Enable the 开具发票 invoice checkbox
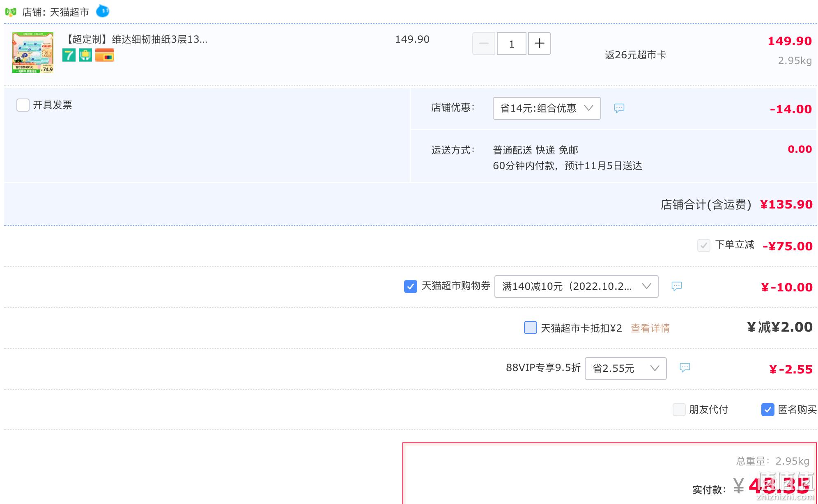Viewport: 818px width, 504px height. tap(23, 105)
